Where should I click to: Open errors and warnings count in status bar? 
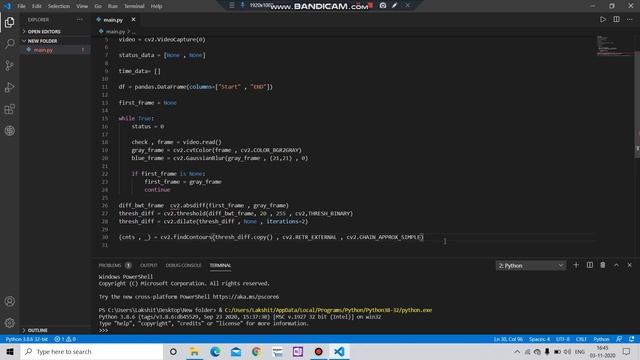(x=65, y=339)
